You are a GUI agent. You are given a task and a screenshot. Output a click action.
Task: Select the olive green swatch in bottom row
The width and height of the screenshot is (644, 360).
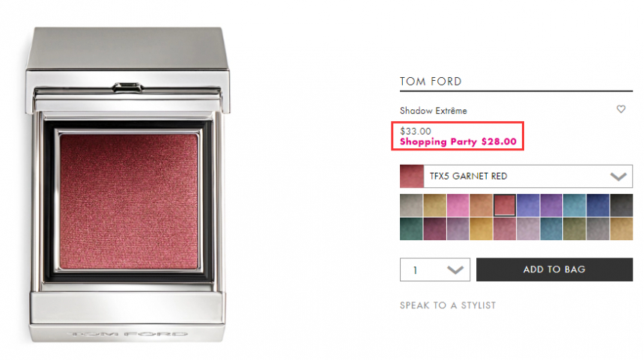pos(574,229)
